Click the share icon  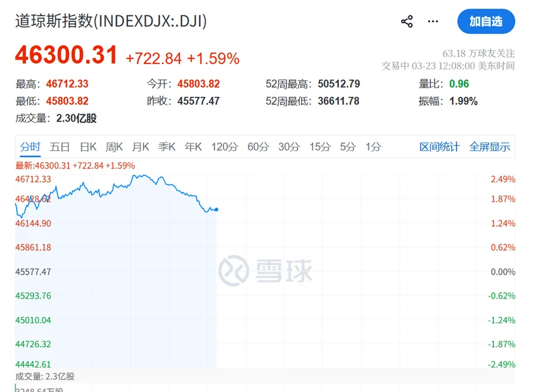click(x=407, y=21)
